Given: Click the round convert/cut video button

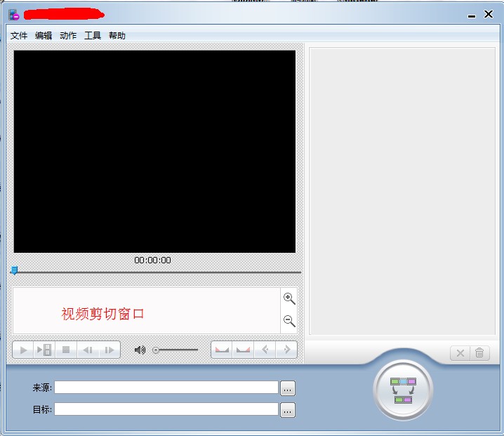Looking at the screenshot, I should tap(403, 390).
